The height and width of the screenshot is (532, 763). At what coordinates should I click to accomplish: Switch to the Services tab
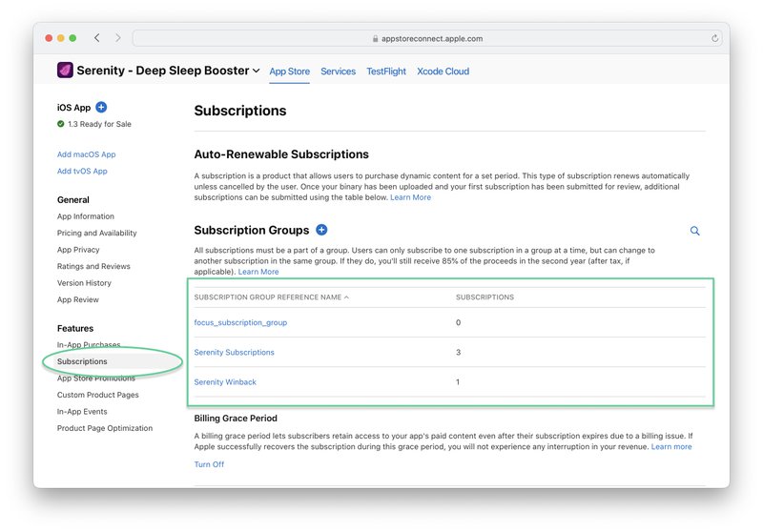[339, 72]
